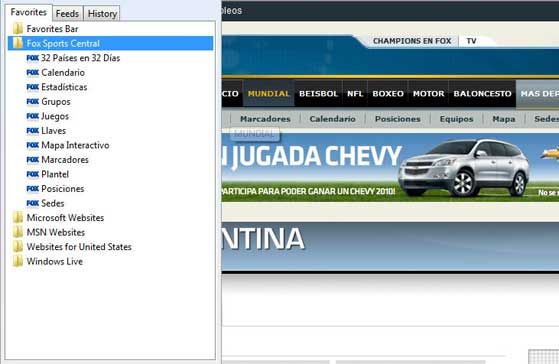The height and width of the screenshot is (364, 559).
Task: Expand the Favorites Bar folder
Action: pyautogui.click(x=52, y=29)
